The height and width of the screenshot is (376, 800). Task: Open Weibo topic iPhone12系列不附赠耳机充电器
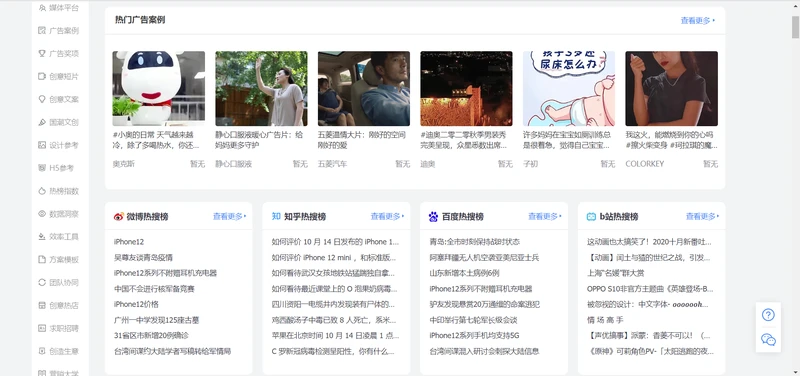point(165,273)
